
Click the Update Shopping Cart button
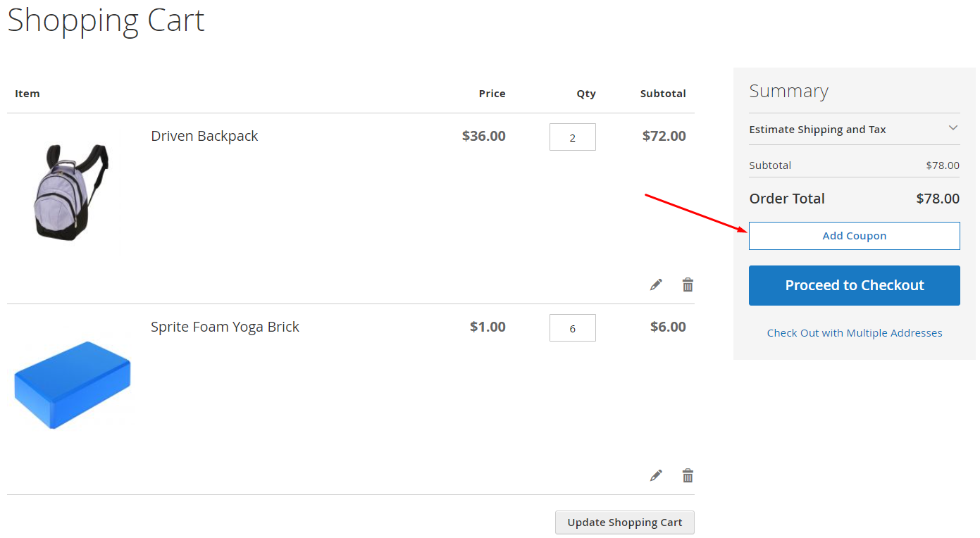[625, 523]
